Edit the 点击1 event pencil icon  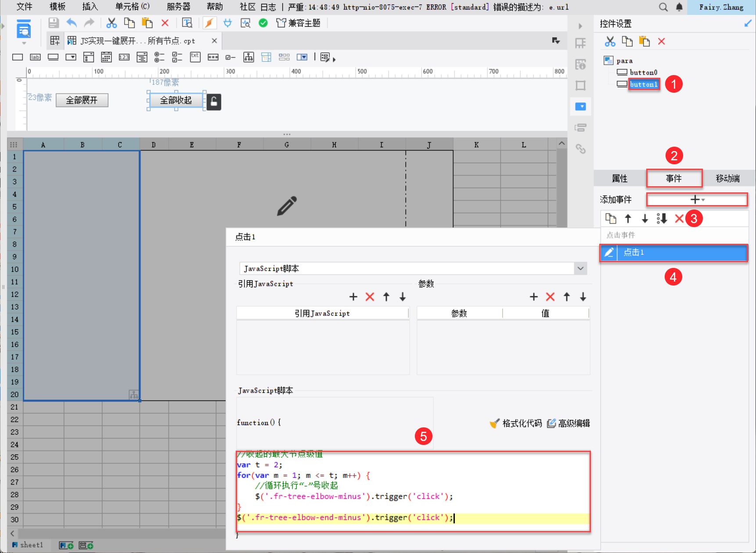pyautogui.click(x=609, y=253)
